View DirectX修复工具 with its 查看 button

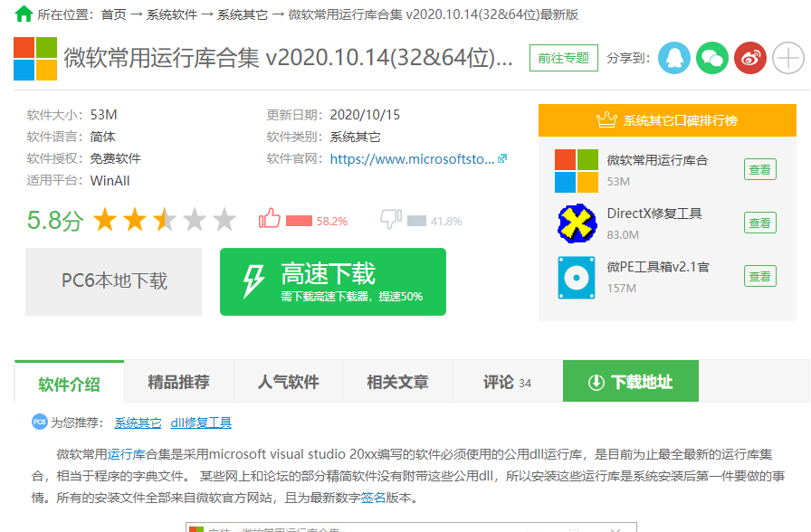[x=760, y=223]
